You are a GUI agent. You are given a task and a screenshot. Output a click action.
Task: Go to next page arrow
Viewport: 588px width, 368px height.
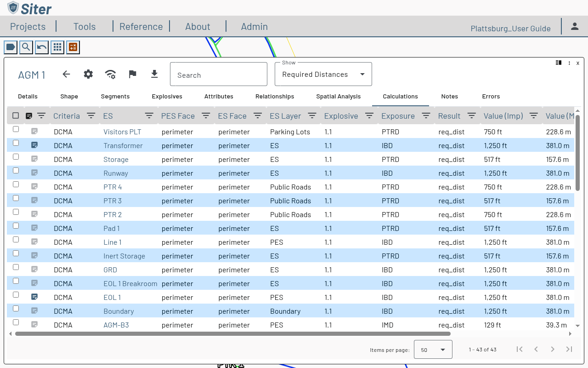pyautogui.click(x=553, y=349)
